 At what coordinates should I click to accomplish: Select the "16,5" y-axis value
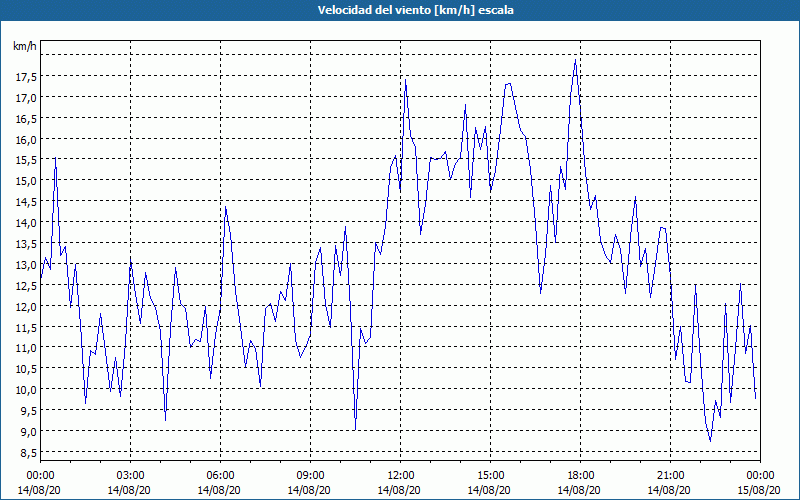point(26,118)
